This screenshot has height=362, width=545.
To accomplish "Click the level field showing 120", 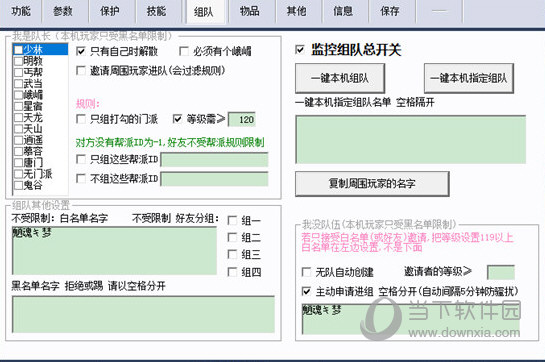I will pos(242,120).
